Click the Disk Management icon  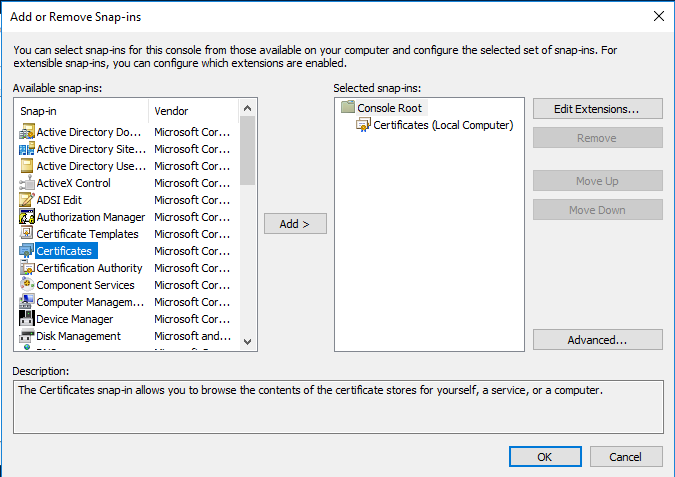27,336
